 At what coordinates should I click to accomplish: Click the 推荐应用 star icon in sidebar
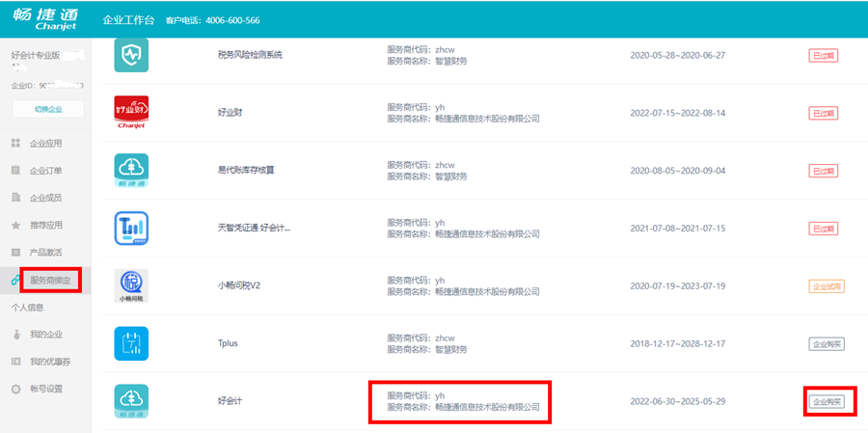(15, 226)
